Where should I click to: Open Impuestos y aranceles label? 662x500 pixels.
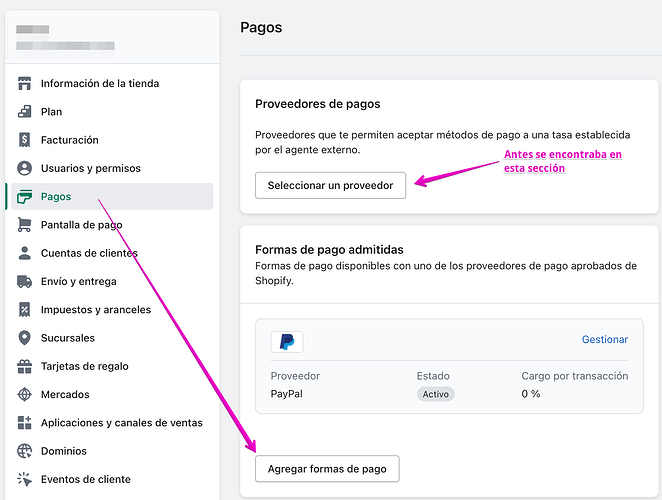(x=96, y=310)
